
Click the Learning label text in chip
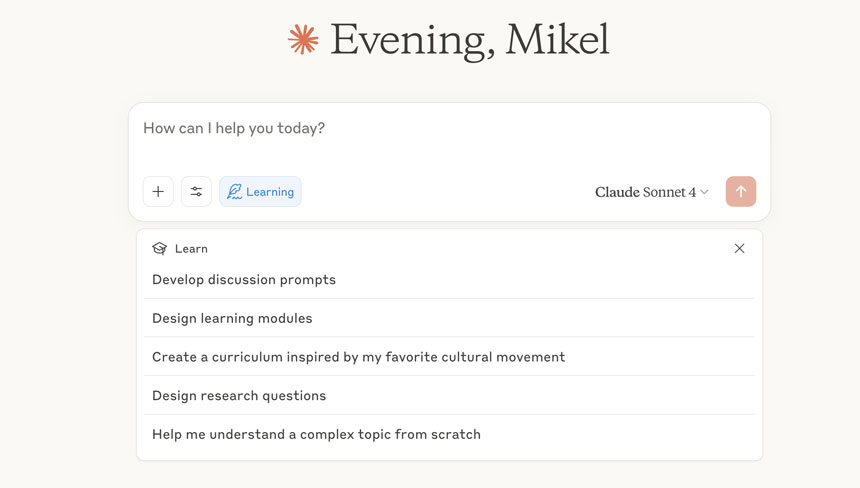click(270, 192)
